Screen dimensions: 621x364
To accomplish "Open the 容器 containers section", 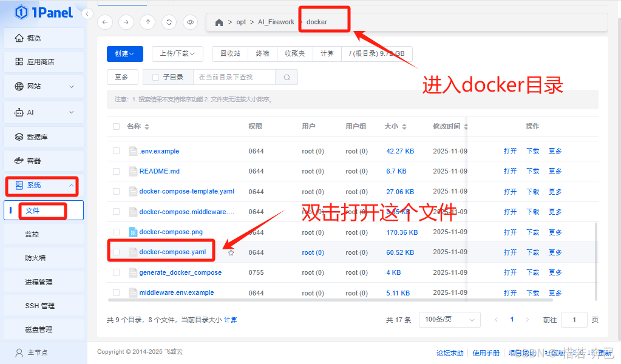I will click(x=44, y=161).
